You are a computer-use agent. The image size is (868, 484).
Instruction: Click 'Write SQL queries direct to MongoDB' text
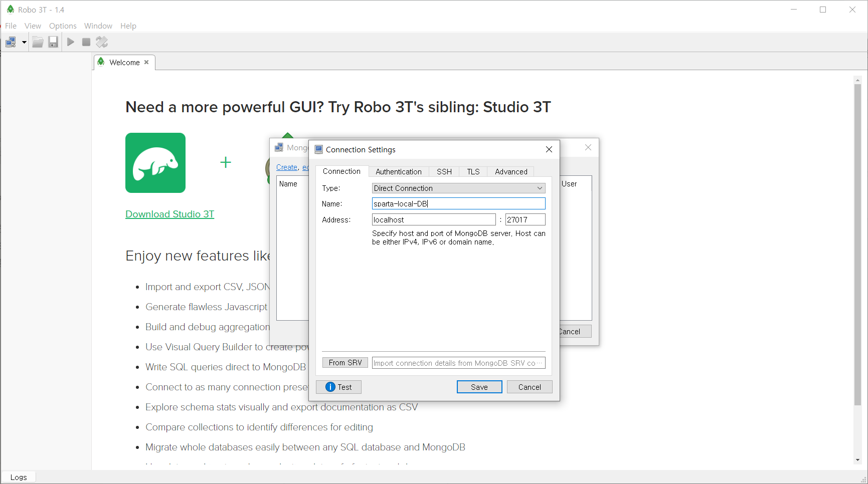[226, 367]
